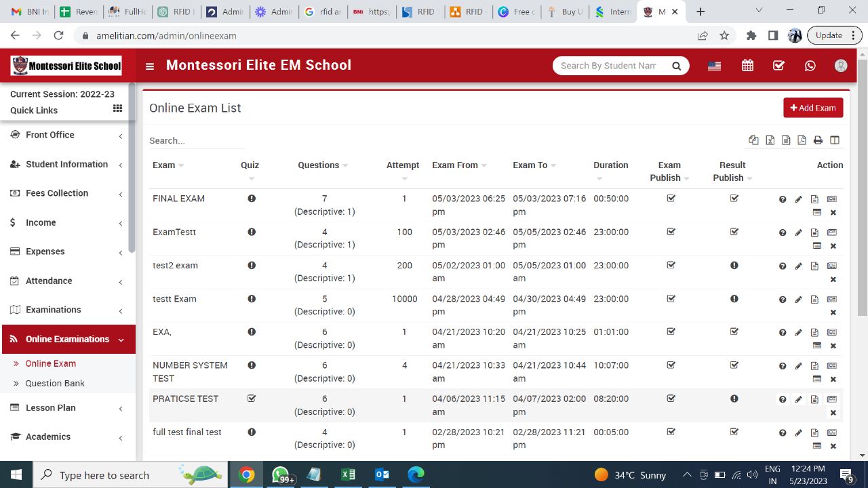Click the Search By Student Name field

click(608, 66)
